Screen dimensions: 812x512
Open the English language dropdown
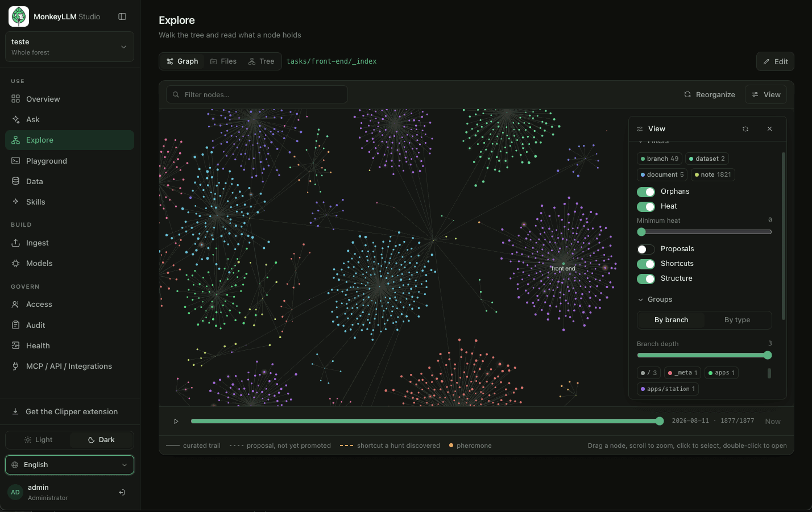pyautogui.click(x=69, y=465)
